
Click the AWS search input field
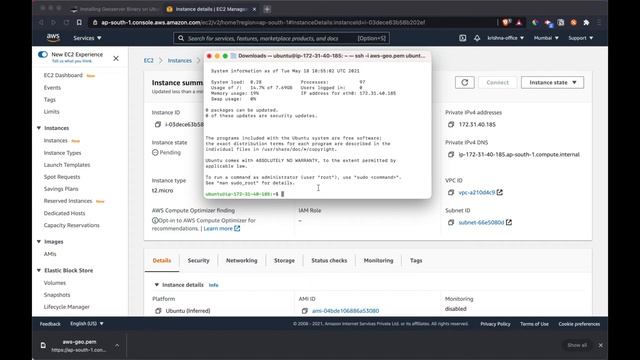click(x=282, y=38)
